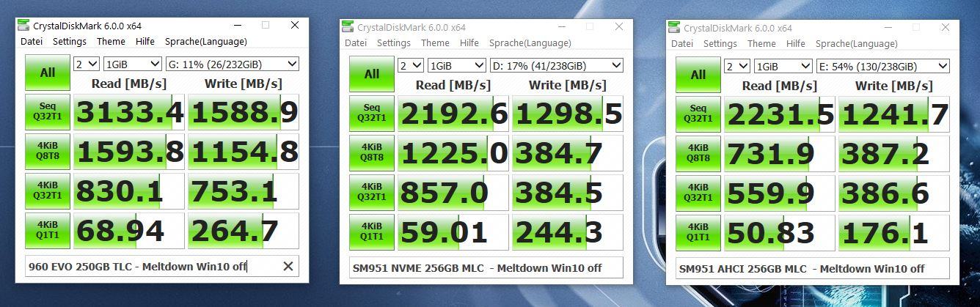This screenshot has height=307, width=980.
Task: Open Theme menu in the E: drive window
Action: (761, 44)
